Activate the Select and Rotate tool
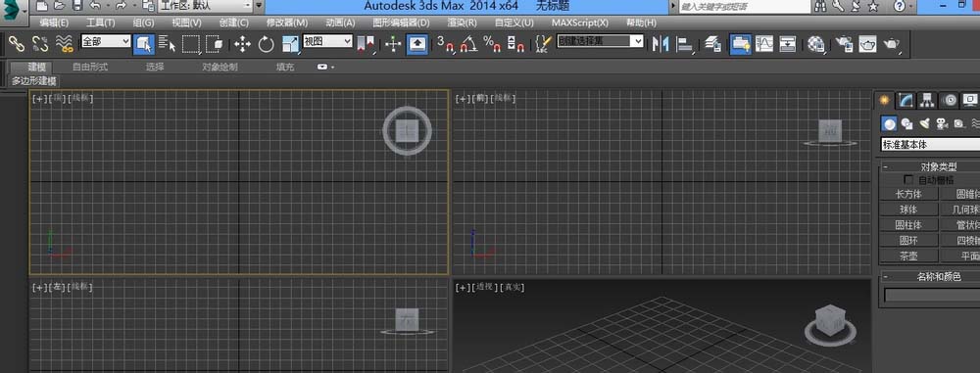This screenshot has width=980, height=373. pyautogui.click(x=267, y=44)
